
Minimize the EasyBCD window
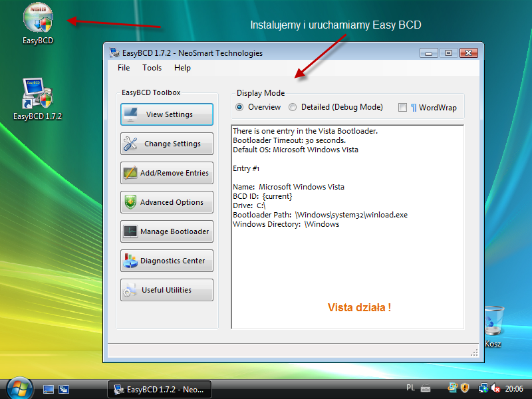429,53
